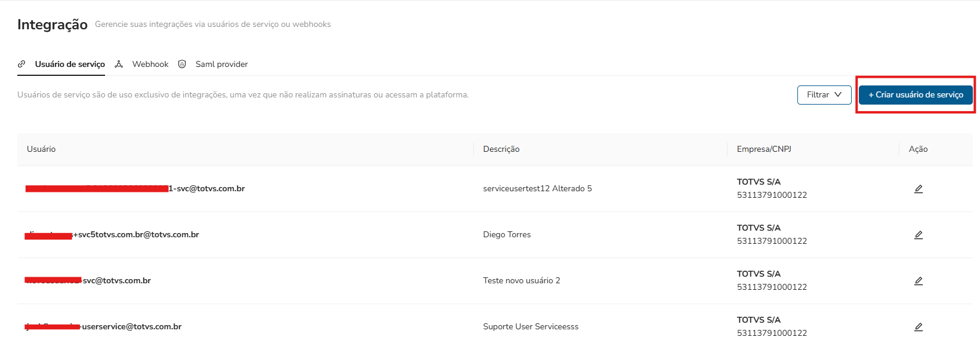Edit the Teste novo usuário 2 row
Viewport: 980px width, 349px height.
coord(919,281)
